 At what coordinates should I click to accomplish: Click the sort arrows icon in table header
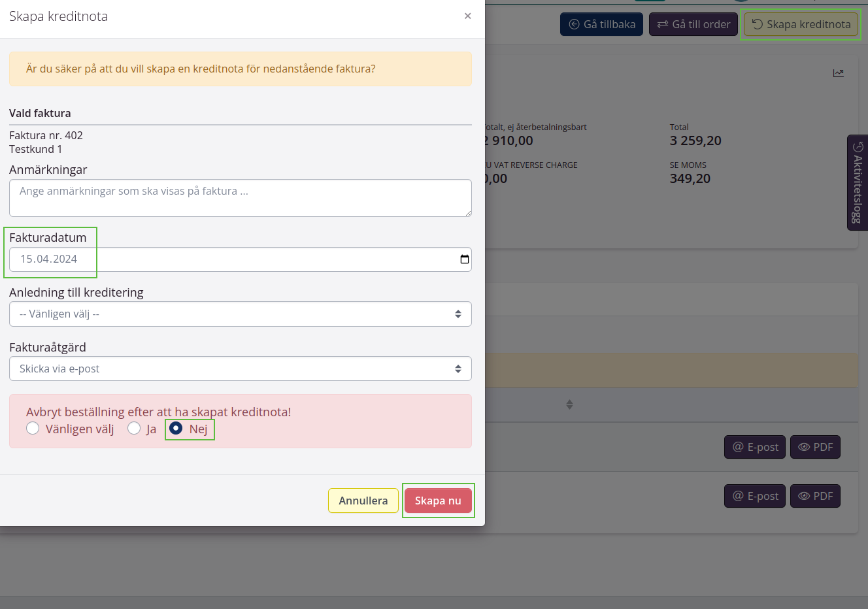click(x=569, y=405)
